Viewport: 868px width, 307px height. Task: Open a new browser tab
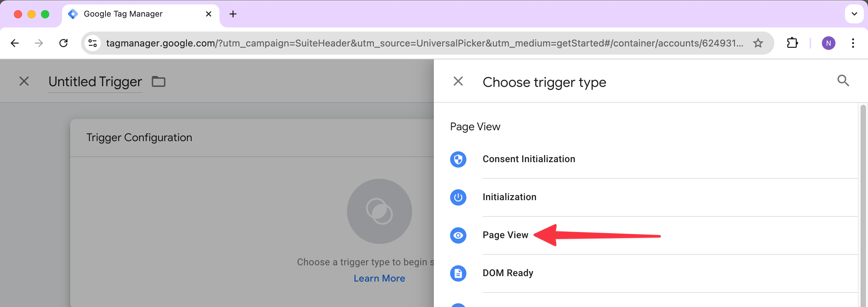click(x=233, y=14)
